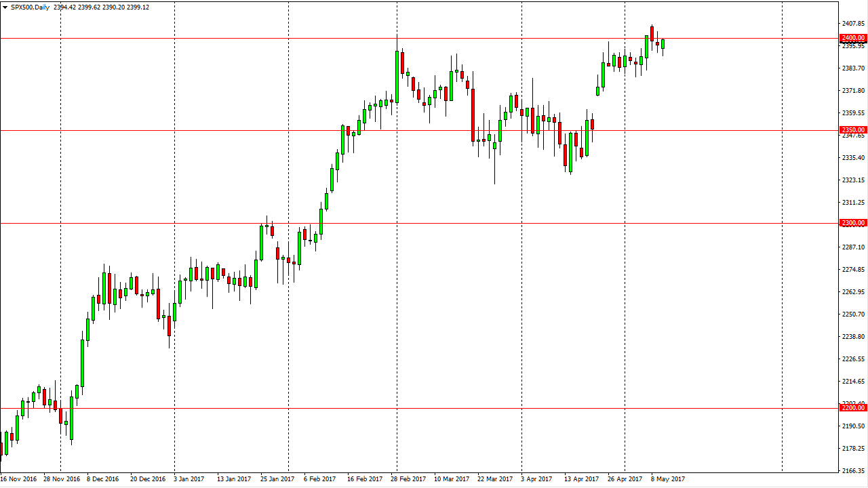The width and height of the screenshot is (868, 488).
Task: Expand the SPX500,Daily chart symbol dropdown
Action: (x=5, y=8)
